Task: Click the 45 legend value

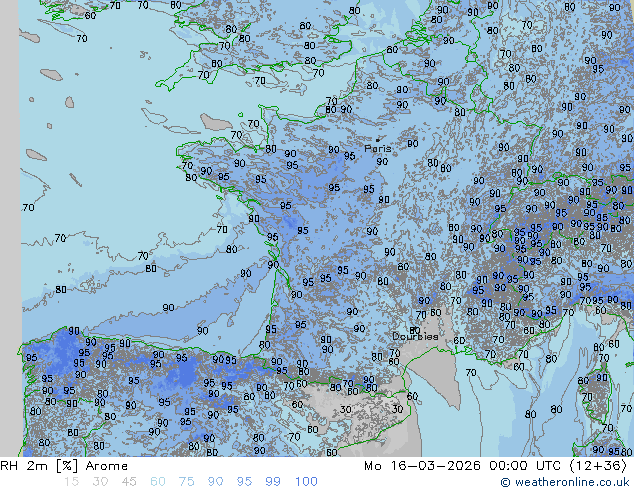Action: pyautogui.click(x=129, y=482)
